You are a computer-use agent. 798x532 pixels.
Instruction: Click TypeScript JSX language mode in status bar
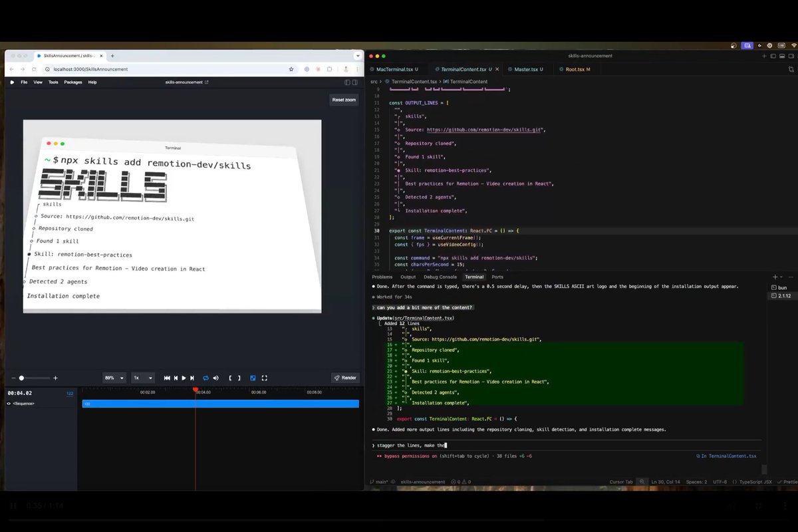pos(755,481)
